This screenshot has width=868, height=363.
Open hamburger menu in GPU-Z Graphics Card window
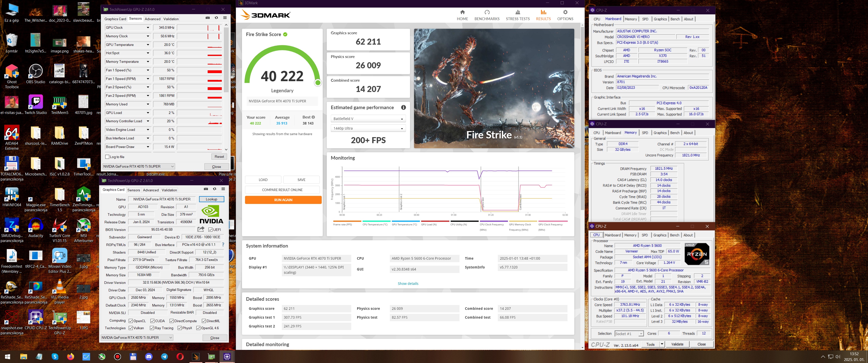click(223, 189)
